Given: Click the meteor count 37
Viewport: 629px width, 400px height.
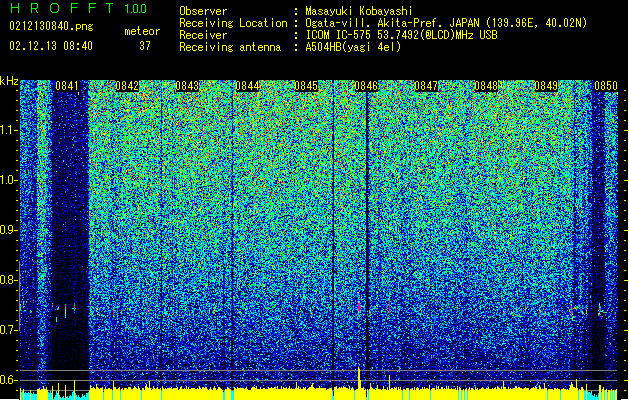Looking at the screenshot, I should pyautogui.click(x=145, y=46).
